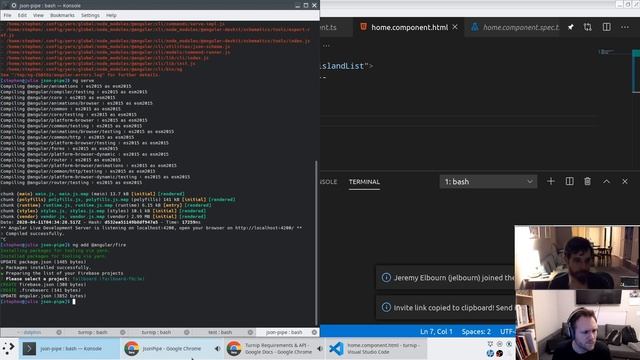Screen dimensions: 640x360
Task: Mute audio for JsonPipe Chrome task
Action: click(218, 349)
